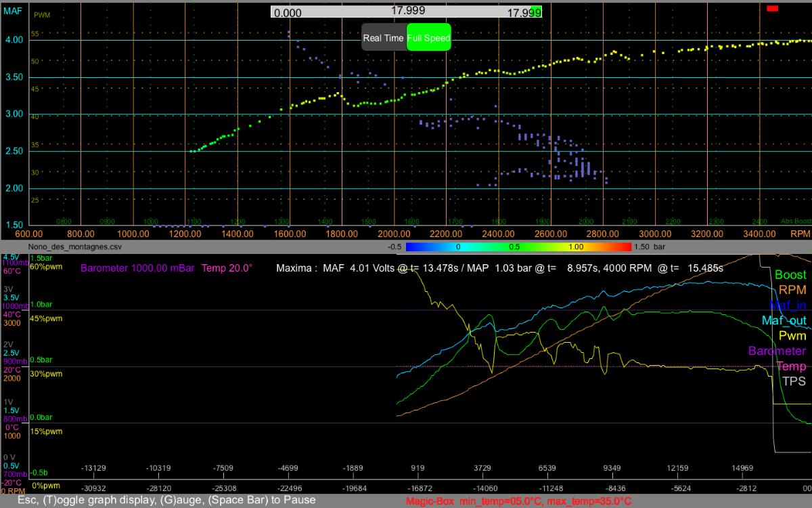Click the MAF axis label
The height and width of the screenshot is (508, 812).
coord(12,11)
